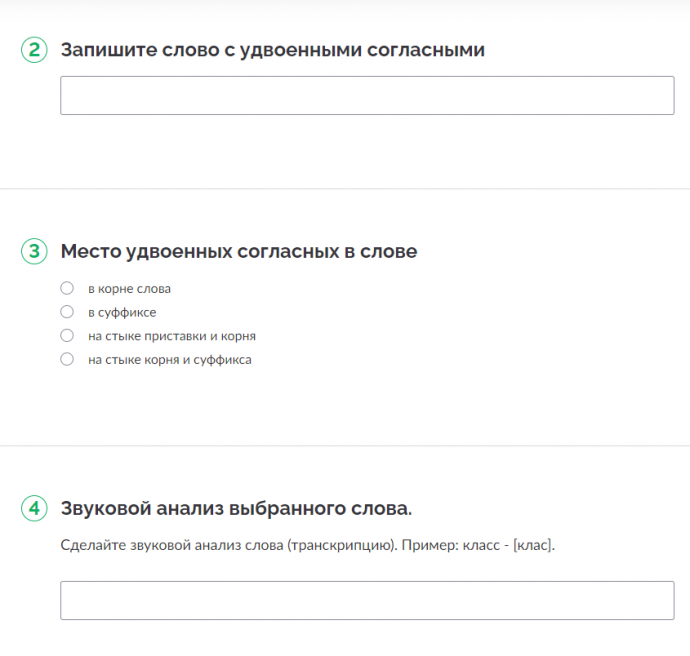This screenshot has width=690, height=656.
Task: Click the word '(транскрипцию)' in the instruction
Action: 342,546
